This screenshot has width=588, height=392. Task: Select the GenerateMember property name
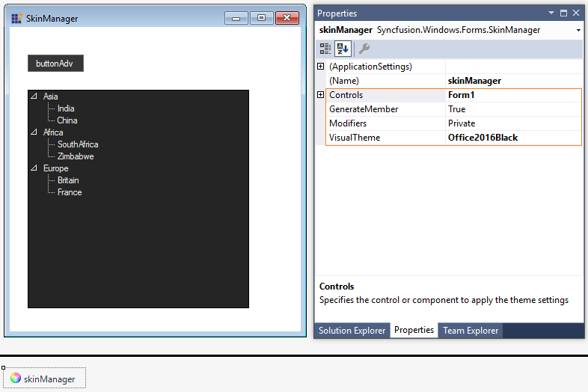point(364,109)
